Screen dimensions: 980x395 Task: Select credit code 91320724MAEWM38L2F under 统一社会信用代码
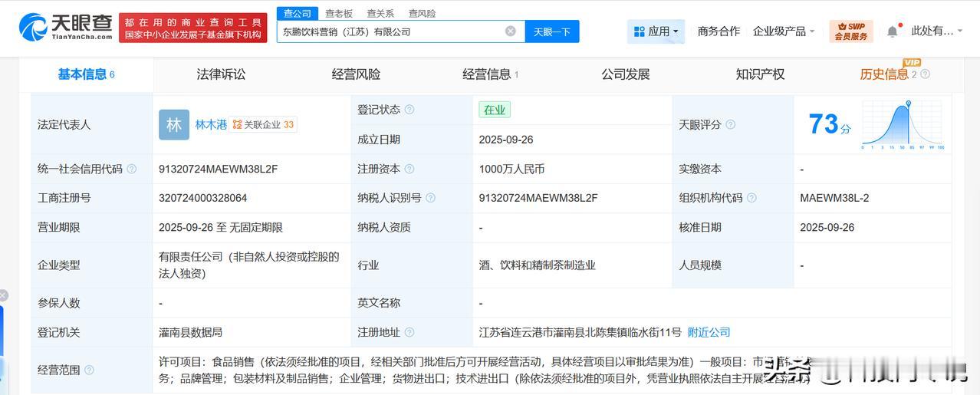click(219, 169)
